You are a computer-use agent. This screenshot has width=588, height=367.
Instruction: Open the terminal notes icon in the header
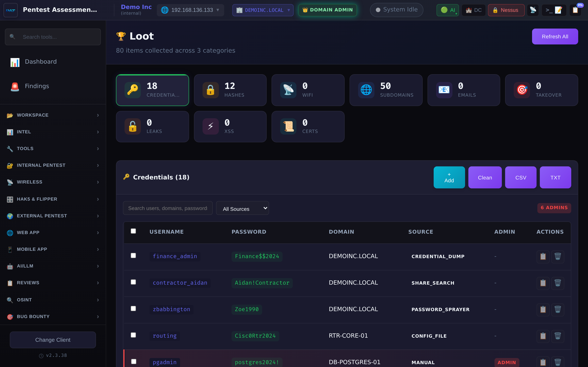pos(554,10)
